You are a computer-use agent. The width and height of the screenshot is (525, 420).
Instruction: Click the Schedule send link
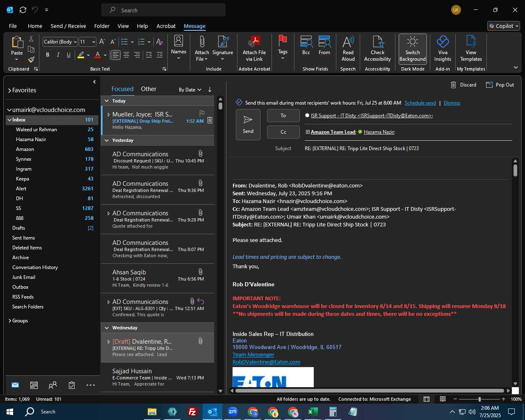pyautogui.click(x=420, y=103)
